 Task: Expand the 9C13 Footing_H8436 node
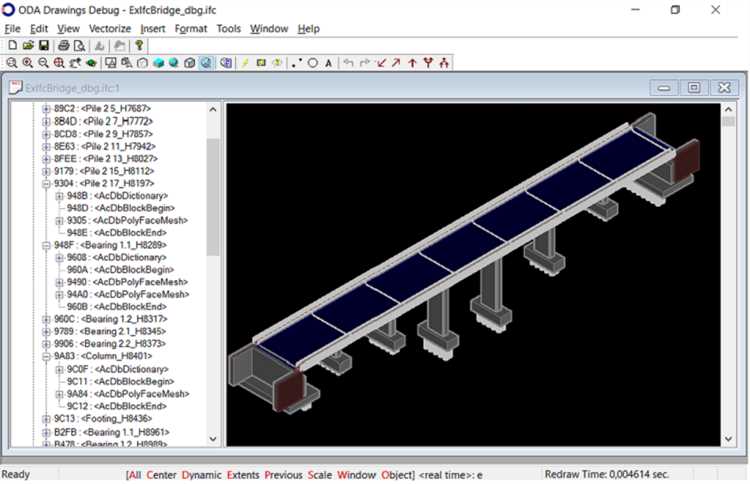(x=46, y=419)
